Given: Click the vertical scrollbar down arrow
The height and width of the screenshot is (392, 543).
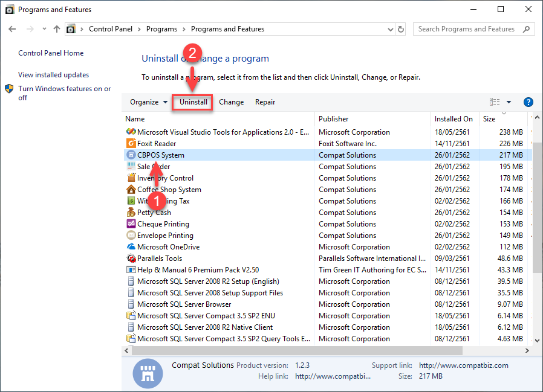Looking at the screenshot, I should point(537,341).
